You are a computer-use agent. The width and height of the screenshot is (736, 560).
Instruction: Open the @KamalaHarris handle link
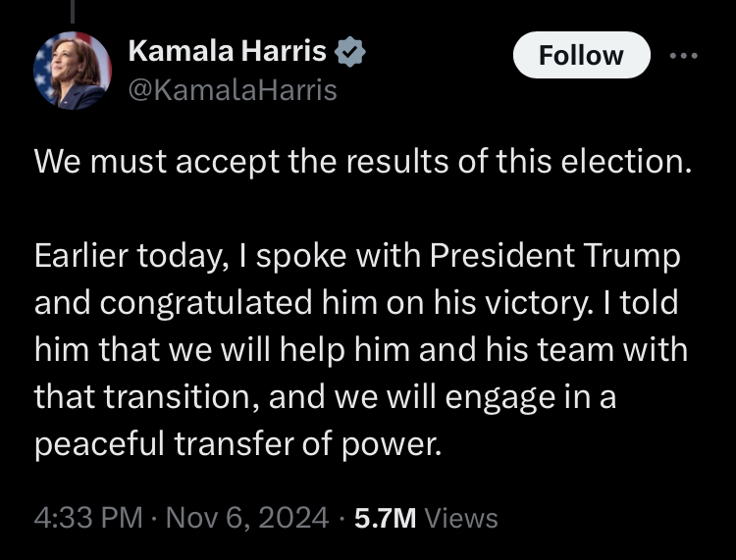tap(233, 90)
